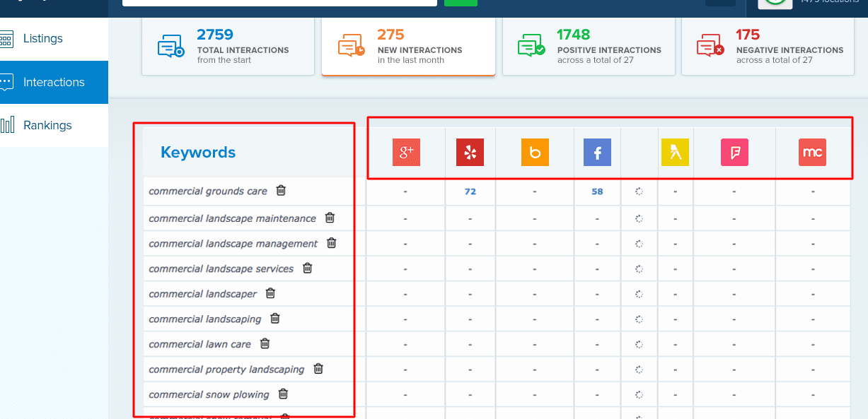868x419 pixels.
Task: Click the New Interactions clock chat icon
Action: [x=351, y=47]
